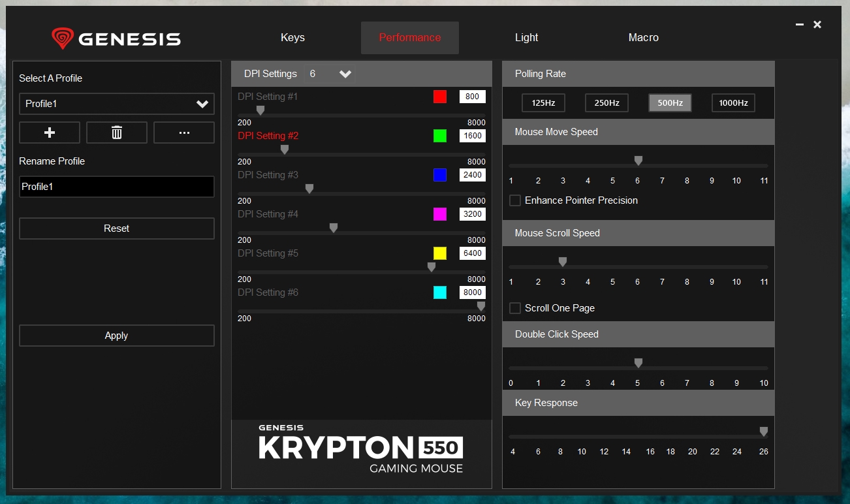Open the Performance tab
850x504 pixels.
tap(410, 38)
